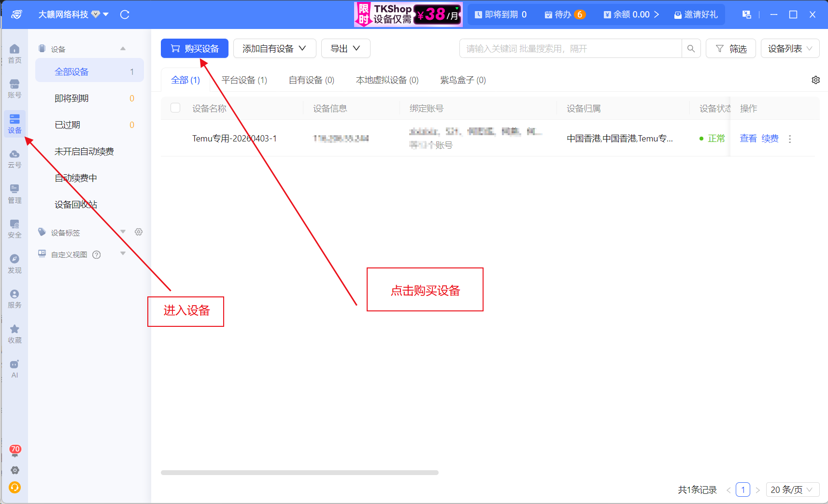Toggle the select-all devices checkbox in the table header
This screenshot has width=828, height=504.
[x=175, y=108]
